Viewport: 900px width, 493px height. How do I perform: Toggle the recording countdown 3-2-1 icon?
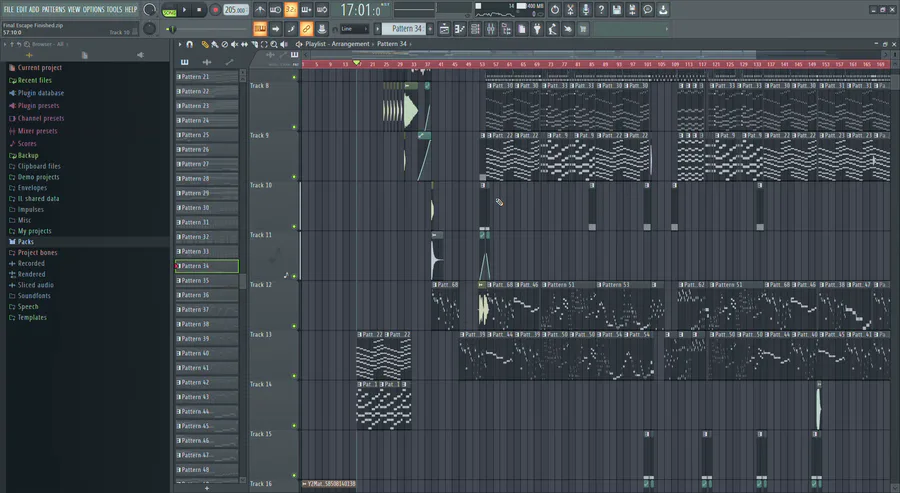[x=291, y=10]
